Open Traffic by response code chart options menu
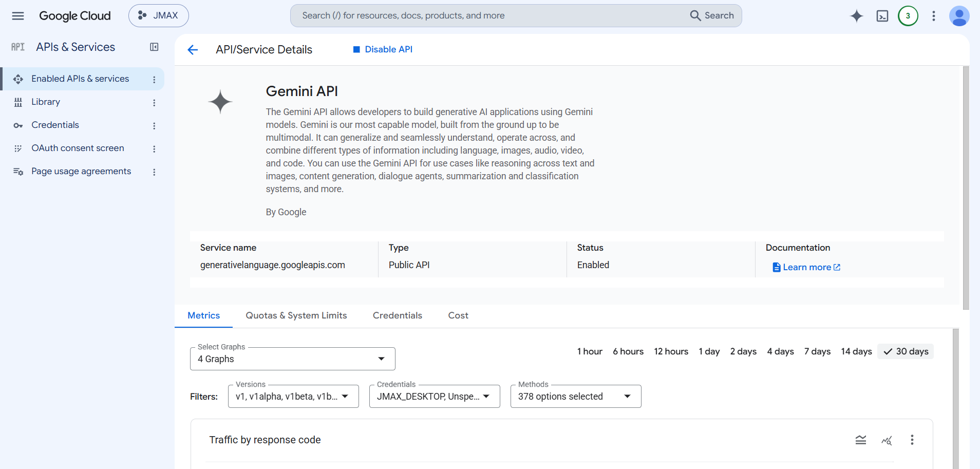This screenshot has width=980, height=469. [912, 440]
